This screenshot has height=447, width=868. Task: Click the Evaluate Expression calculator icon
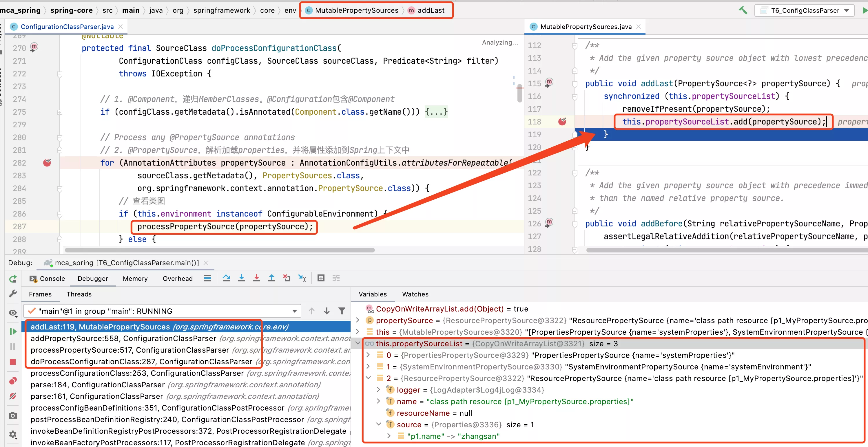coord(321,278)
